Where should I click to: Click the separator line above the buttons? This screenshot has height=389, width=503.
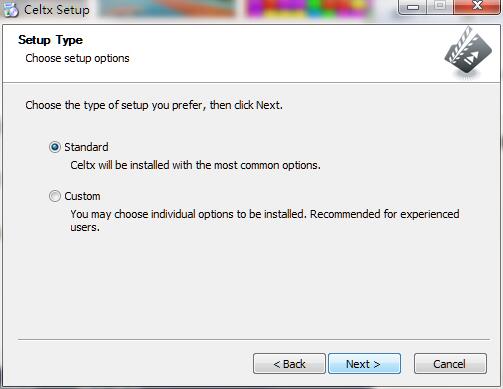point(254,339)
